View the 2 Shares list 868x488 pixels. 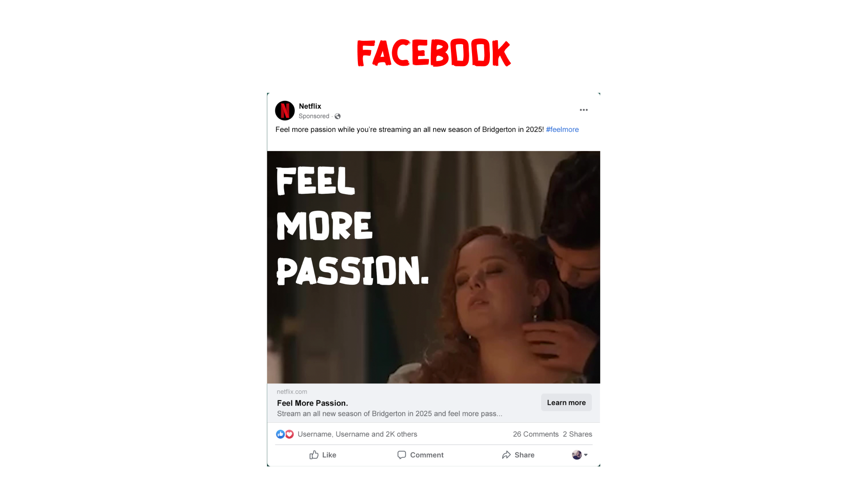[577, 434]
